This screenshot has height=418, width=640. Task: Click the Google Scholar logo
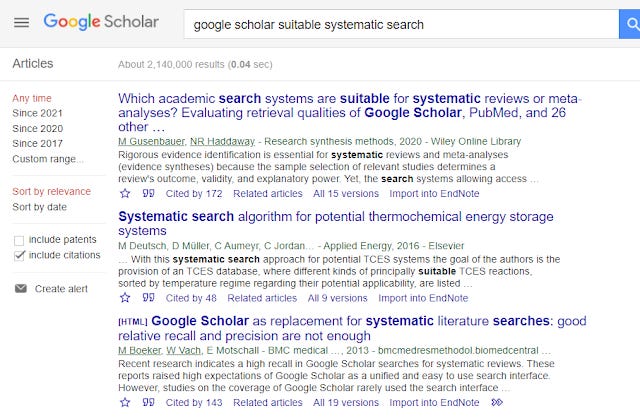(x=101, y=22)
